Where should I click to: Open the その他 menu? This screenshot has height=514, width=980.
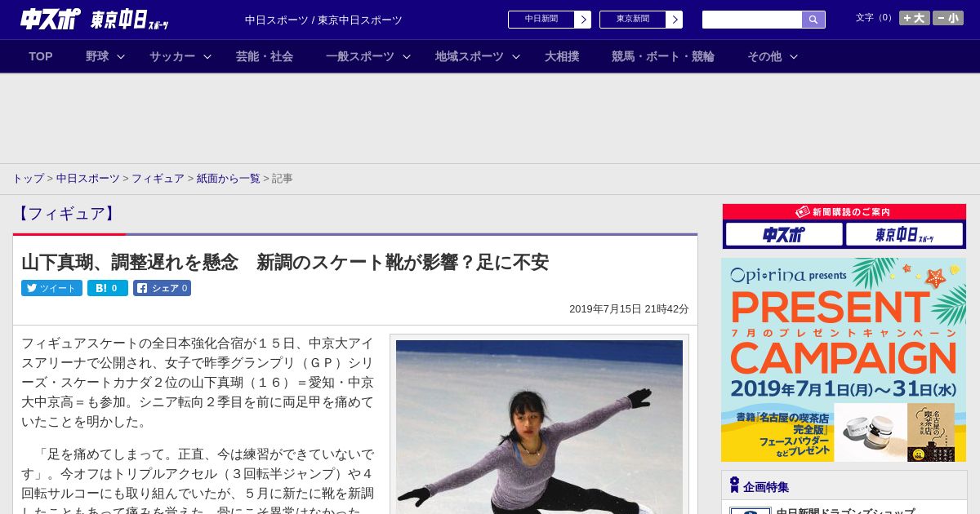click(x=764, y=56)
